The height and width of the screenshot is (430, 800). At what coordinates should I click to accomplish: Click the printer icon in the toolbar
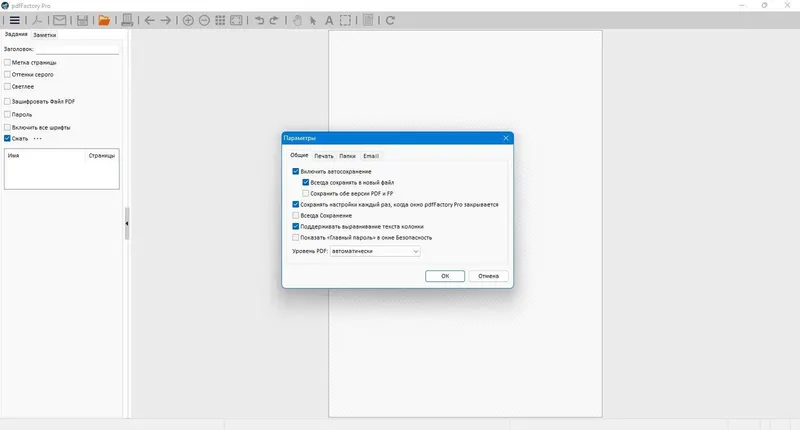127,20
